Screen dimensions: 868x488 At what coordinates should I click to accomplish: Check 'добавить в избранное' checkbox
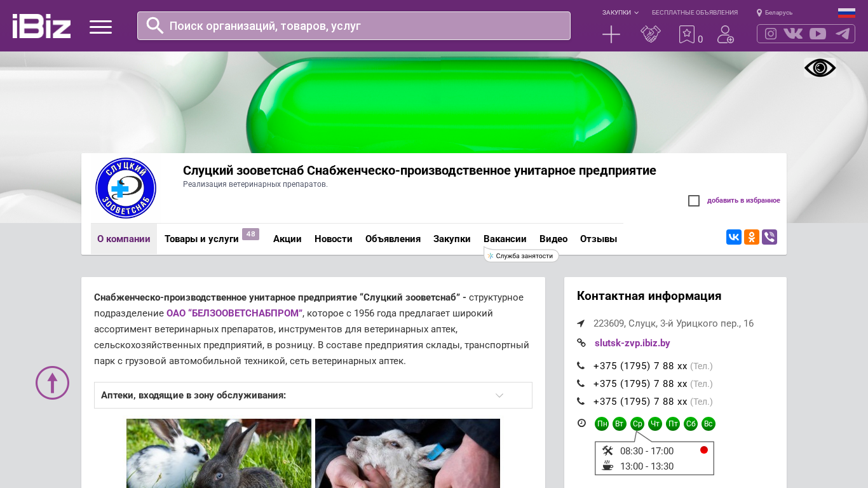694,201
